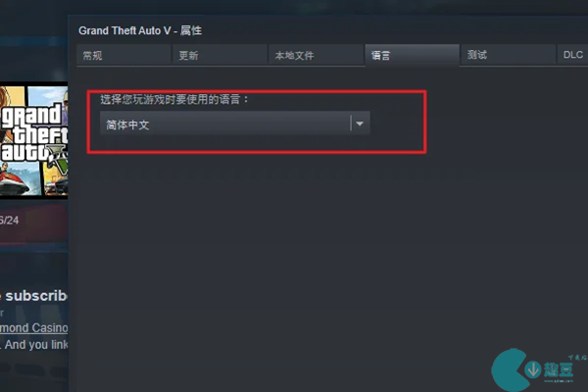This screenshot has width=588, height=392.
Task: Open the 简体中文 language combo box
Action: [x=235, y=123]
